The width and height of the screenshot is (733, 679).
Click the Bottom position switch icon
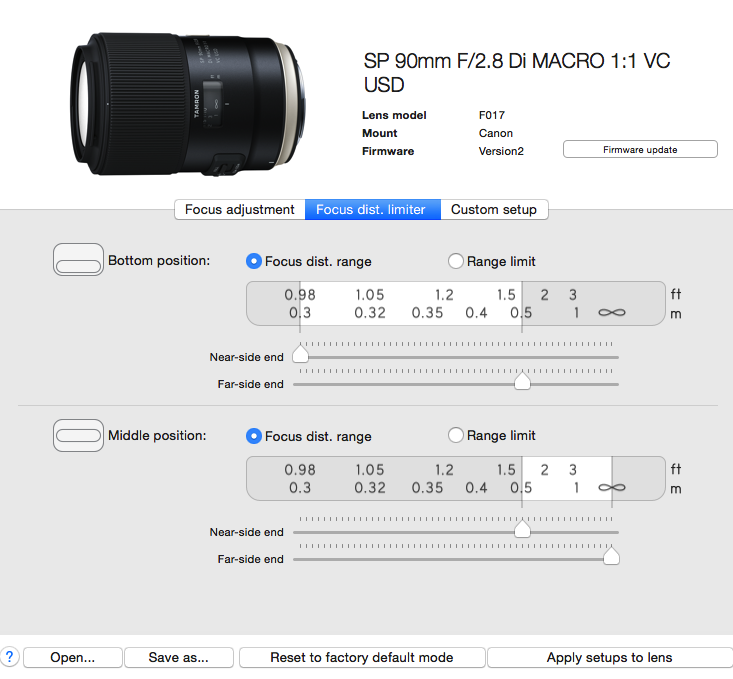[78, 260]
